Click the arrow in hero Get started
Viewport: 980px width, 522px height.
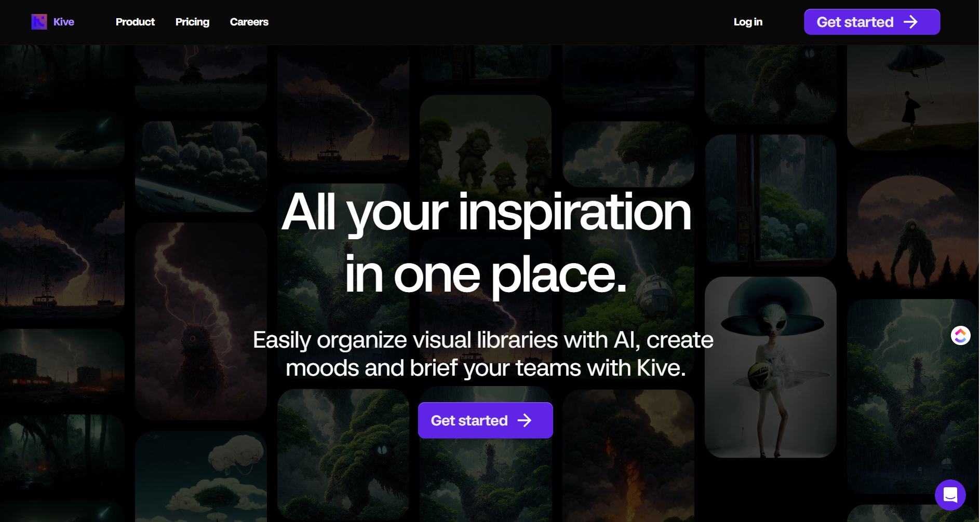click(525, 420)
